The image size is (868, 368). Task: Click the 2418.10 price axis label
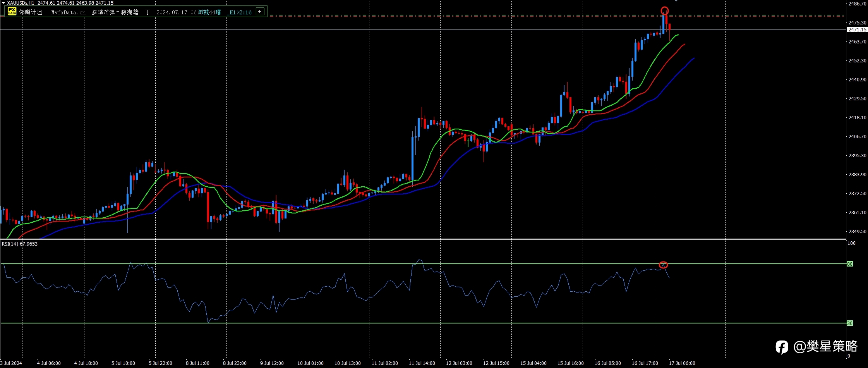pyautogui.click(x=857, y=118)
